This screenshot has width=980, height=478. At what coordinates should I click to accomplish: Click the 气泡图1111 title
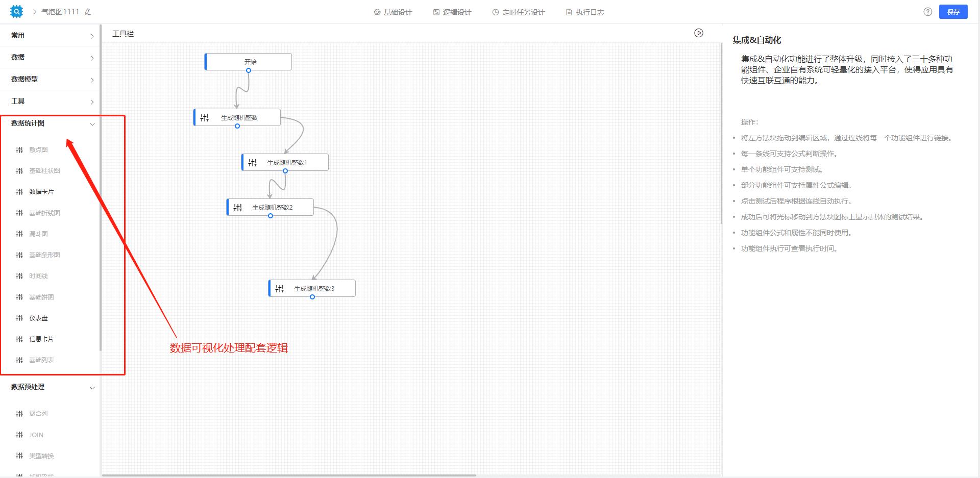[x=60, y=12]
